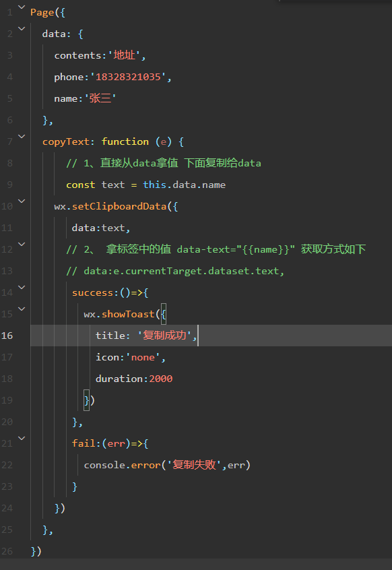
Task: Click the '复制失败' string on line 22
Action: click(x=194, y=465)
